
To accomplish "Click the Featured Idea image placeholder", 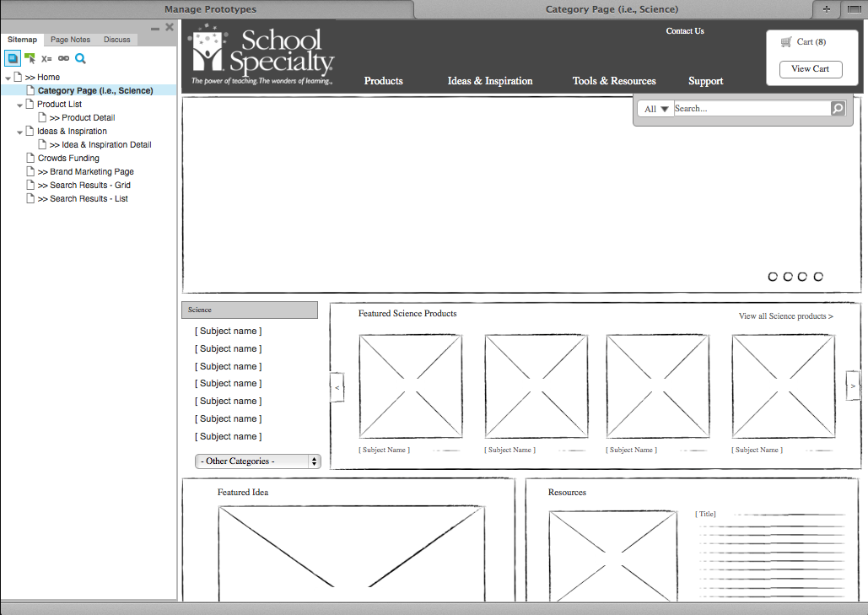I will click(352, 553).
